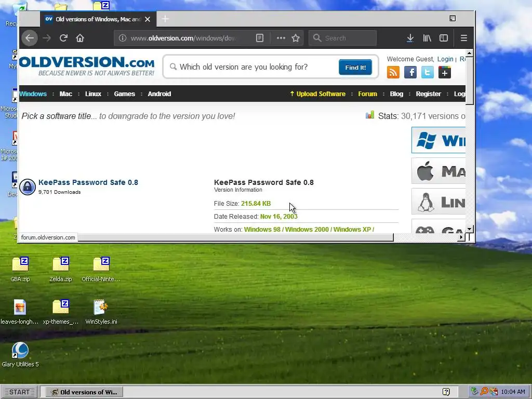Click the vertical scrollbar thumb
Screen dimensions: 532x399
coord(470,81)
